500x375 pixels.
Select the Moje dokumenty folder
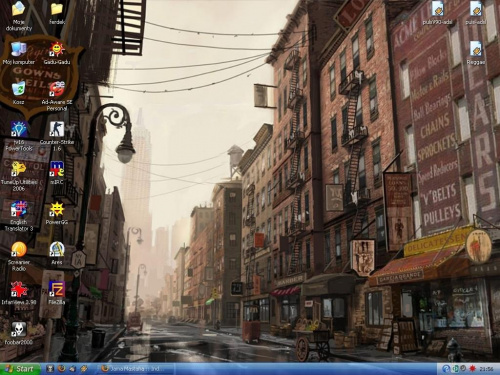click(x=19, y=16)
